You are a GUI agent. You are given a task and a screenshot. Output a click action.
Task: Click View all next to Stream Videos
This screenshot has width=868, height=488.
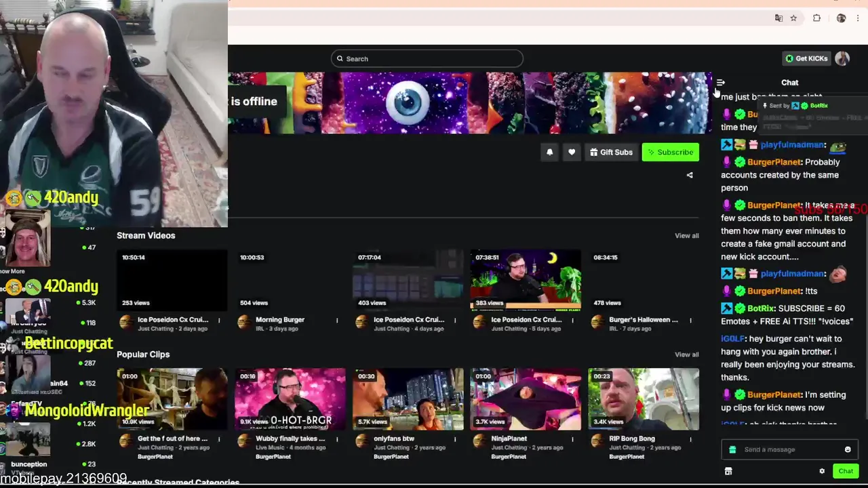tap(686, 236)
